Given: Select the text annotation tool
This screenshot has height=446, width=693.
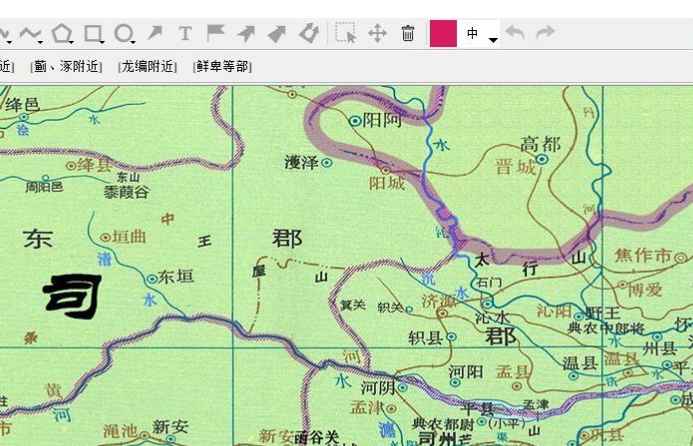Looking at the screenshot, I should tap(185, 33).
